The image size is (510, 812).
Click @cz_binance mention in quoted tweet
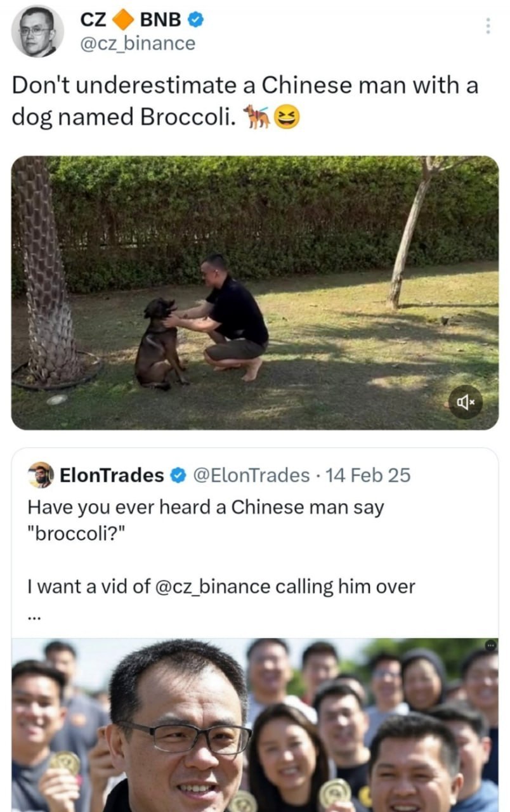click(212, 586)
